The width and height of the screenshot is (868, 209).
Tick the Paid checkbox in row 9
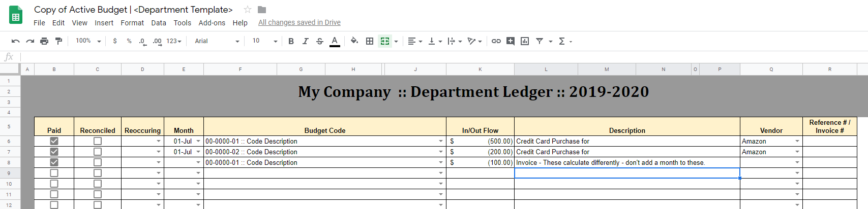[x=54, y=173]
